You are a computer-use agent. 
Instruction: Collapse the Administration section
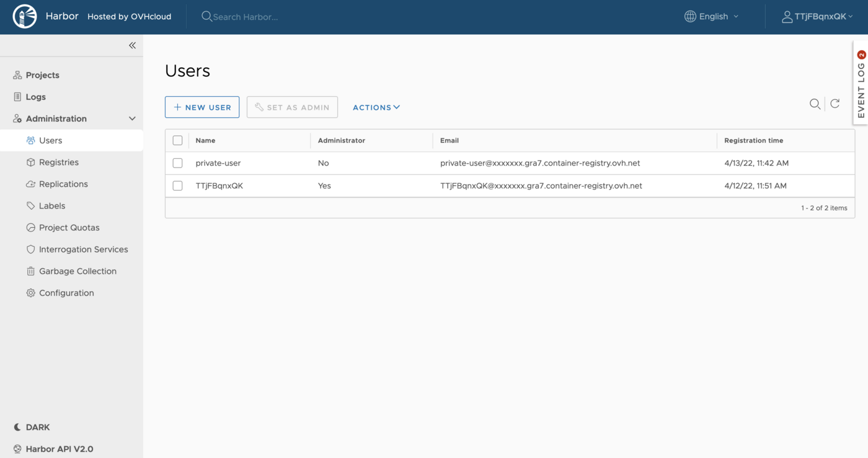[132, 118]
